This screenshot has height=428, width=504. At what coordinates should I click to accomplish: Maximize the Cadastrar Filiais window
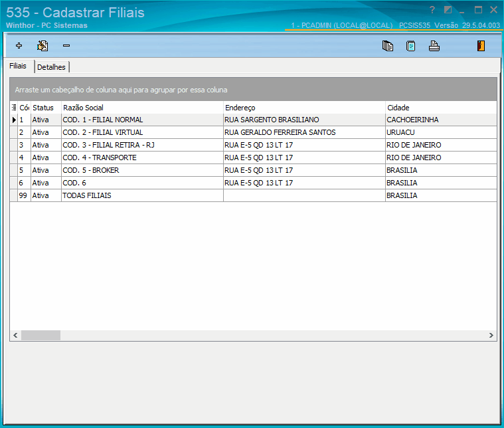pos(478,10)
